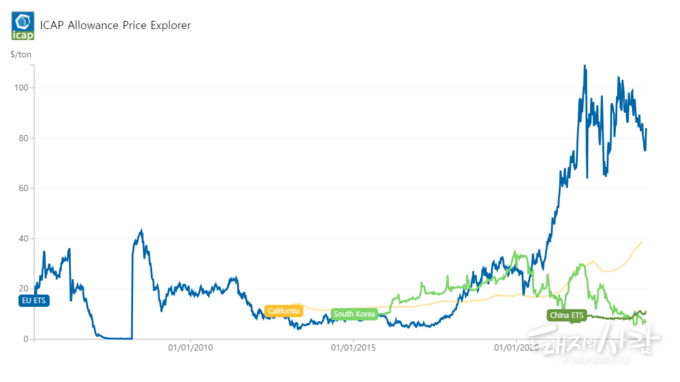This screenshot has height=382, width=680.
Task: Click the 20 value on the y-axis
Action: coord(23,289)
